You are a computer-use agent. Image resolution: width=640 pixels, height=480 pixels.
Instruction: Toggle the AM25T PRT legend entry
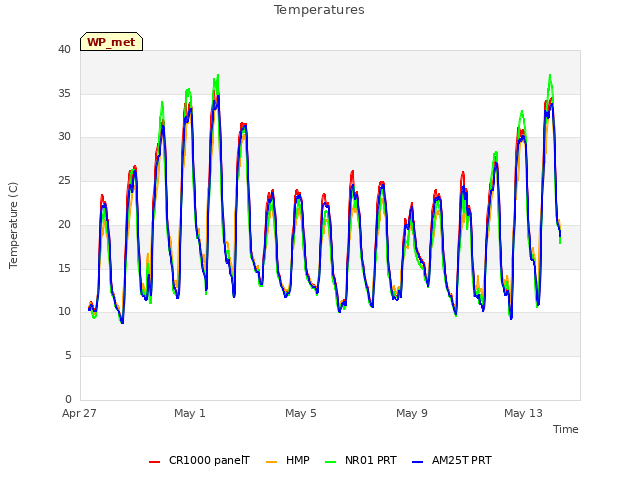coord(452,460)
